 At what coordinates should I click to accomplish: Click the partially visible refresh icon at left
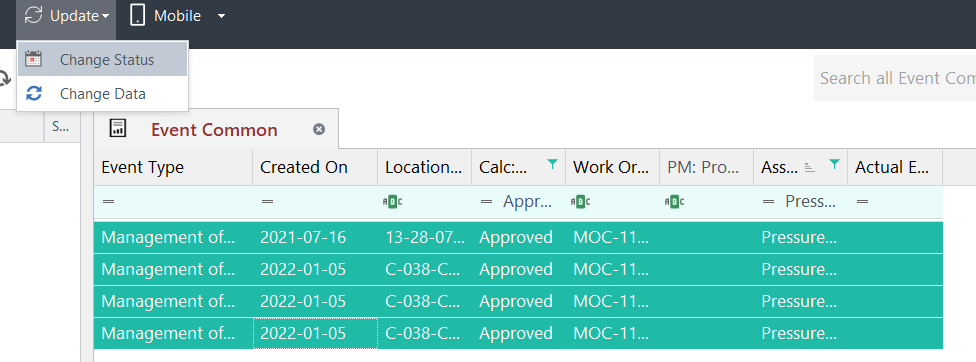tap(5, 79)
